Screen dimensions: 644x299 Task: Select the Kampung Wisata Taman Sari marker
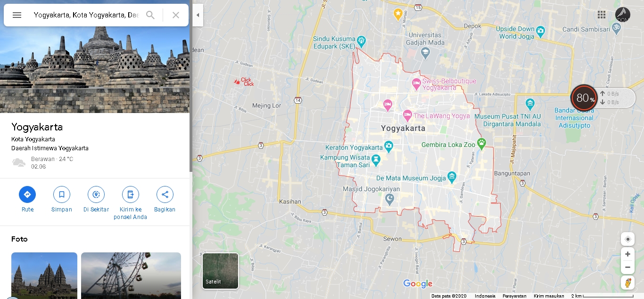[376, 160]
